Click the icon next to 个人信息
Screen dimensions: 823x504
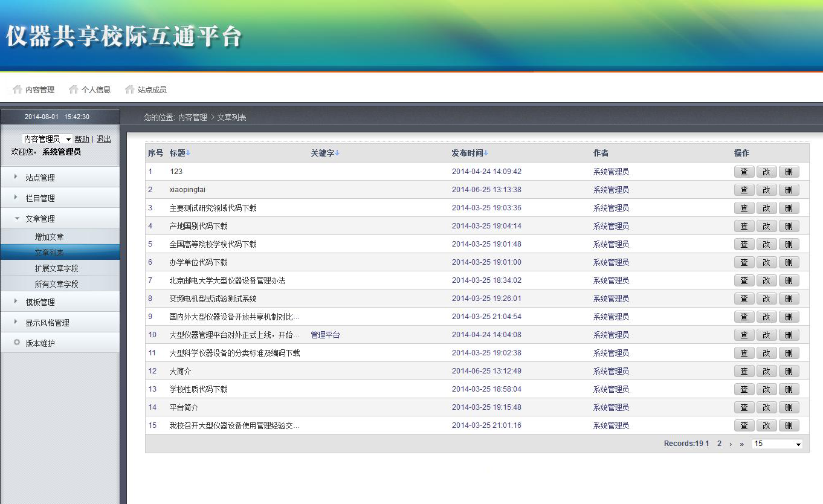point(73,89)
